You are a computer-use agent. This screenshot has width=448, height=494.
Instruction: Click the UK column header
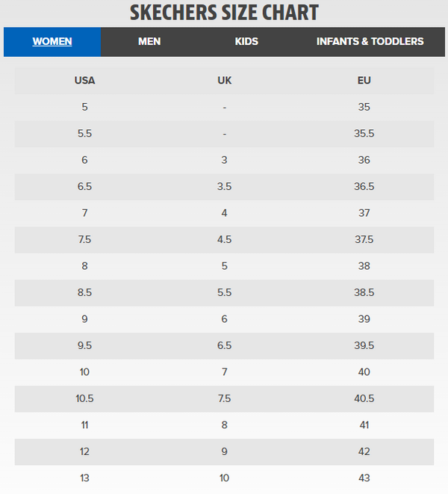pyautogui.click(x=224, y=81)
